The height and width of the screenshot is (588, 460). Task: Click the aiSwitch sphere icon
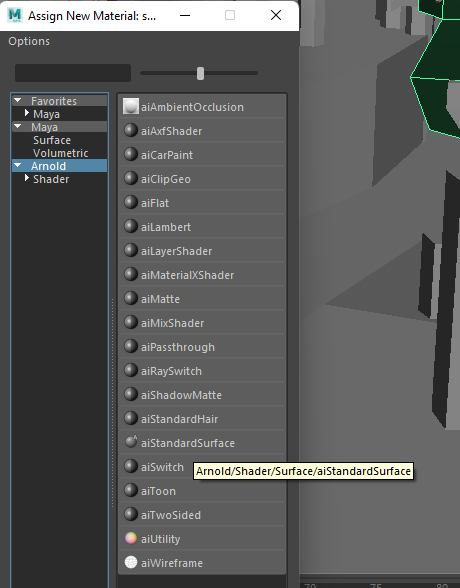(x=130, y=466)
